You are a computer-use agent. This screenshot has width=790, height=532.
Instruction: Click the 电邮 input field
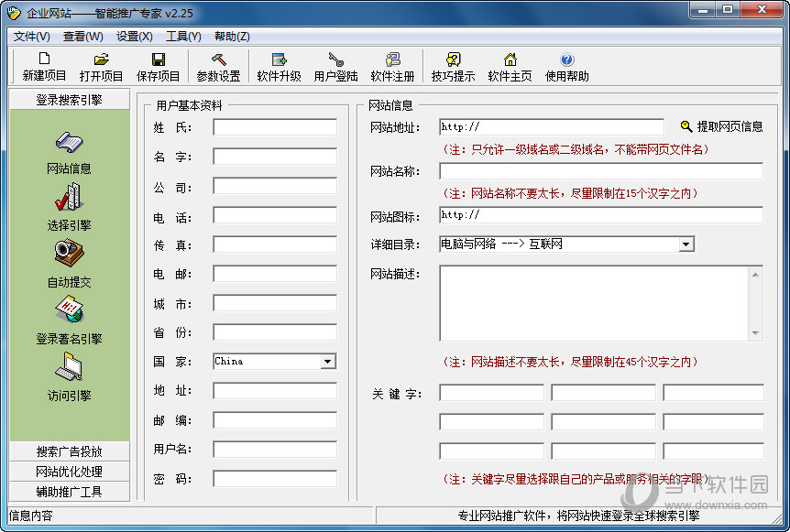(x=275, y=274)
